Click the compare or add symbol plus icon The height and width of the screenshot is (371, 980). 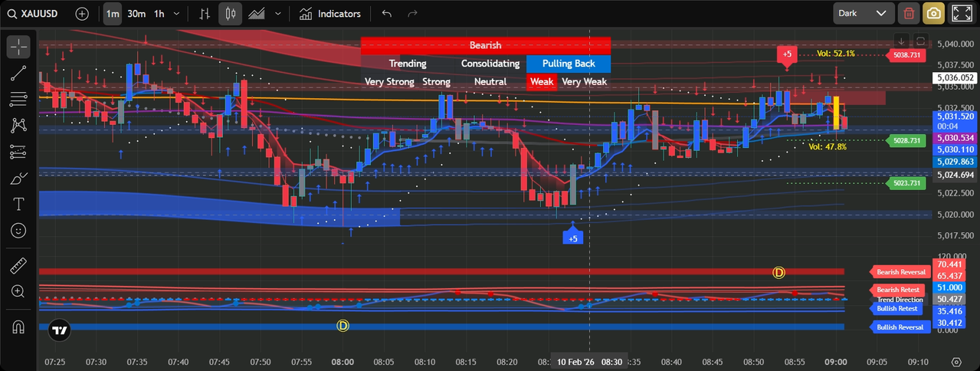[83, 14]
